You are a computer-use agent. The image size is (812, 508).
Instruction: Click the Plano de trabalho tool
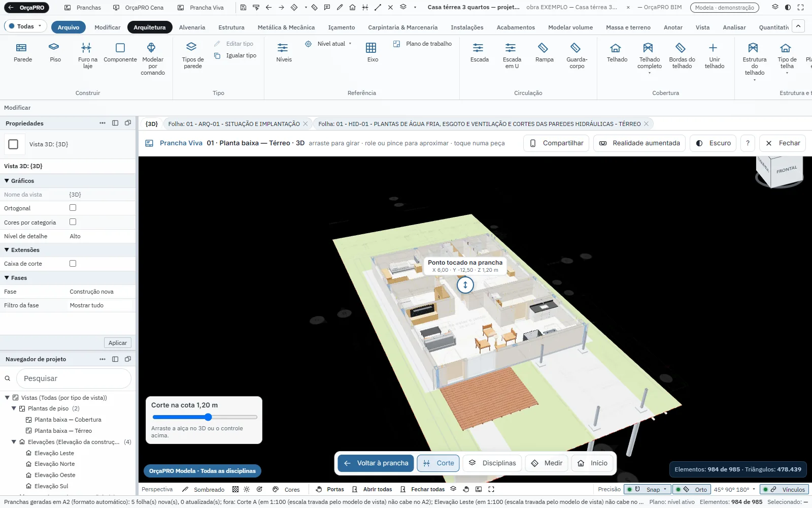coord(422,44)
